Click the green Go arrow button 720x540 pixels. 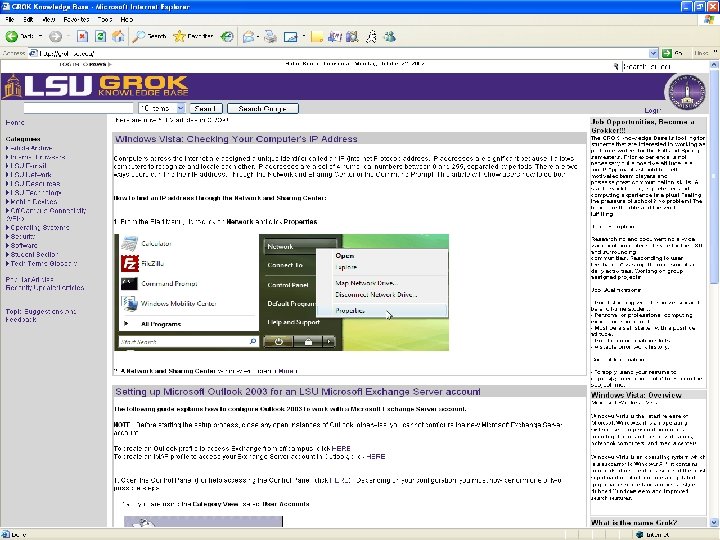667,53
